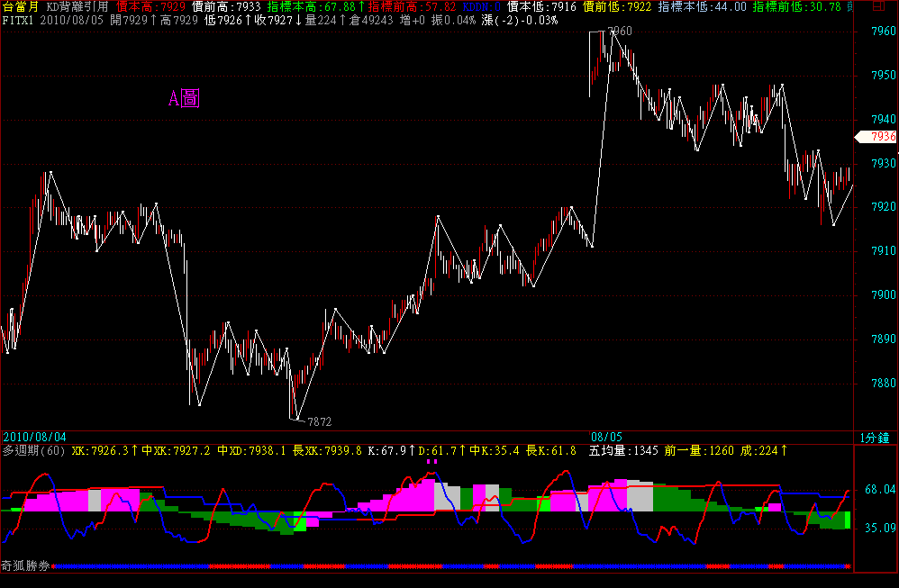
Task: Click the 量224 volume value
Action: (321, 20)
